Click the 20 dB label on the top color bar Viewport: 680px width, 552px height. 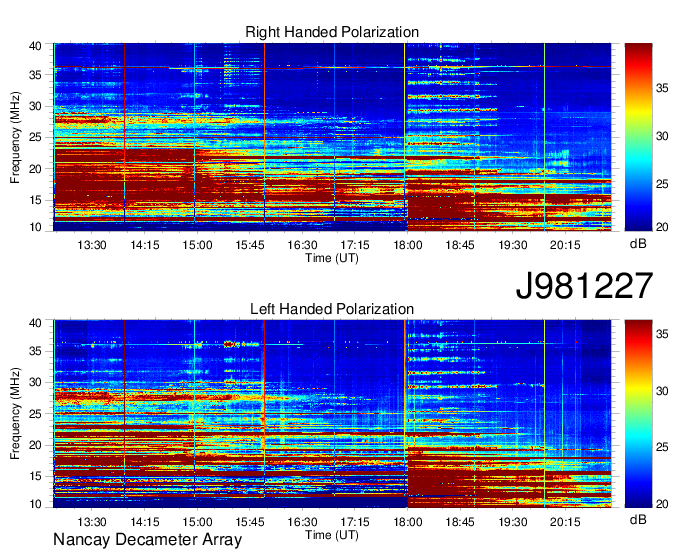tap(662, 227)
